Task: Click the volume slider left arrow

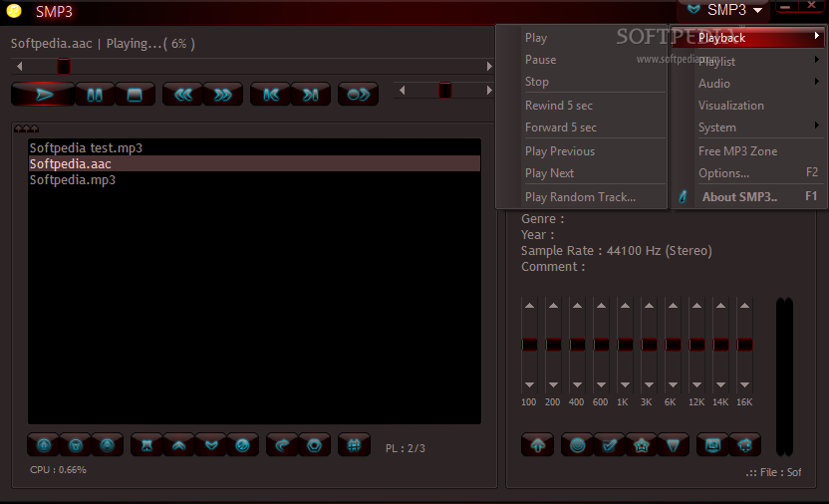Action: coord(403,91)
